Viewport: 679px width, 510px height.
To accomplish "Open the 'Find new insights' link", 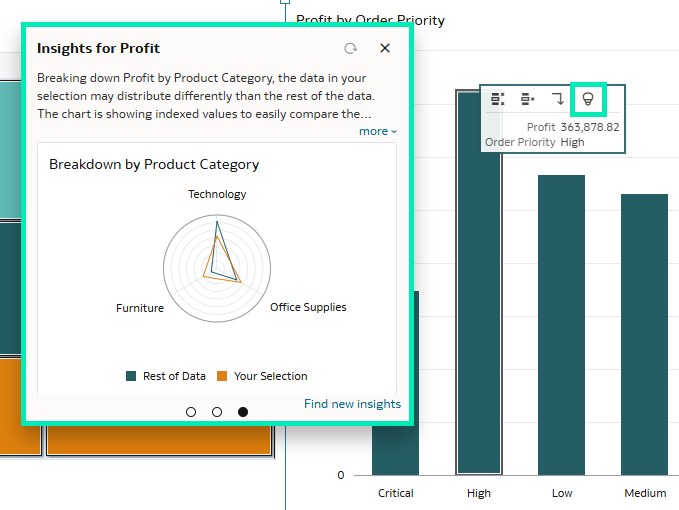I will [352, 404].
